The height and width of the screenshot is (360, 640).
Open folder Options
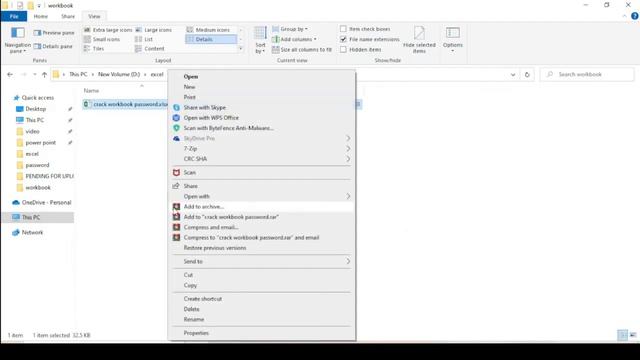(453, 40)
